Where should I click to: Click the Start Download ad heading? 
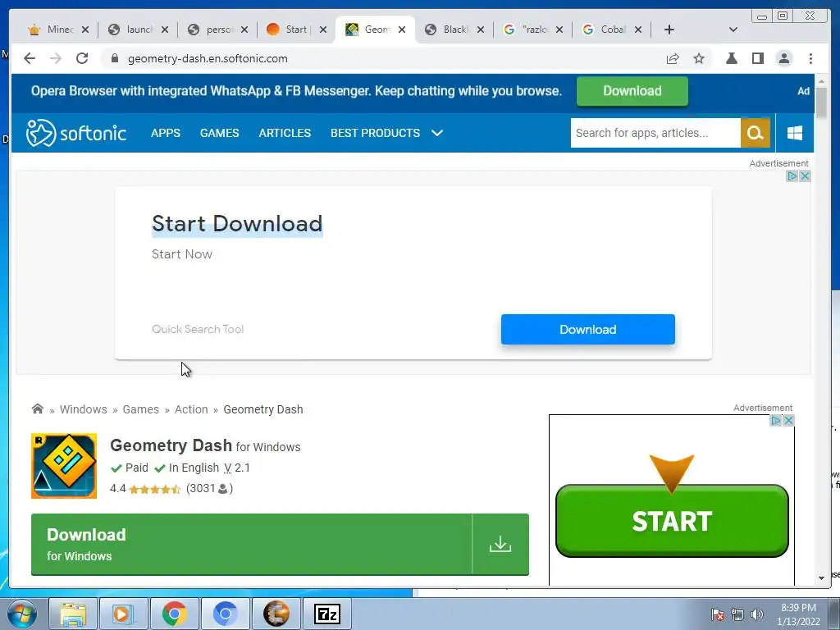pos(237,223)
